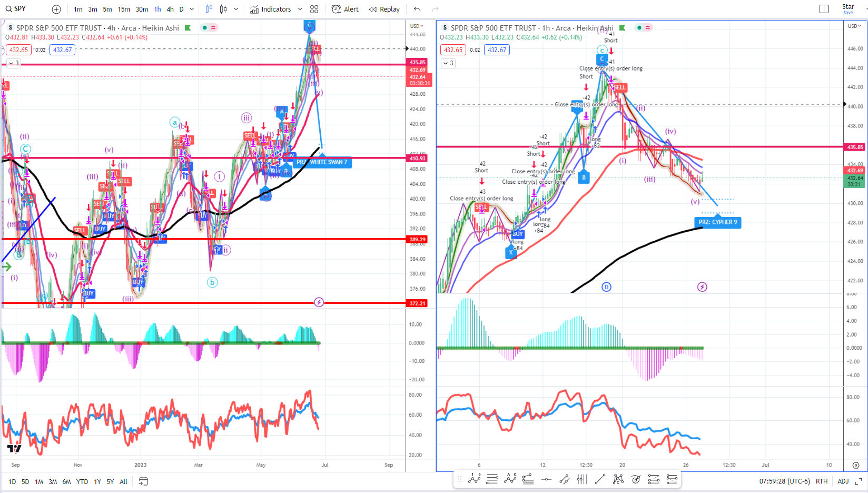Click green flag on 4h chart

pyautogui.click(x=188, y=28)
